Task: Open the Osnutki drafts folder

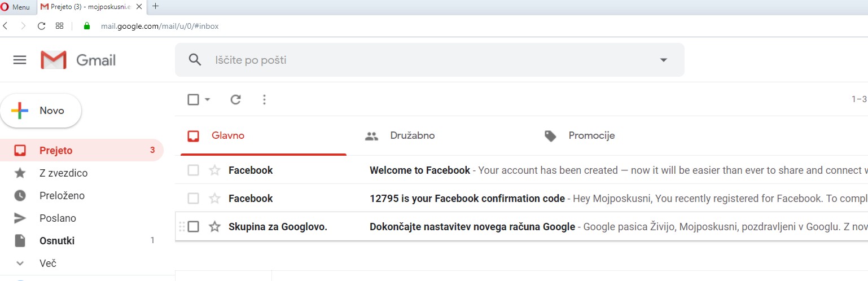Action: [x=56, y=241]
